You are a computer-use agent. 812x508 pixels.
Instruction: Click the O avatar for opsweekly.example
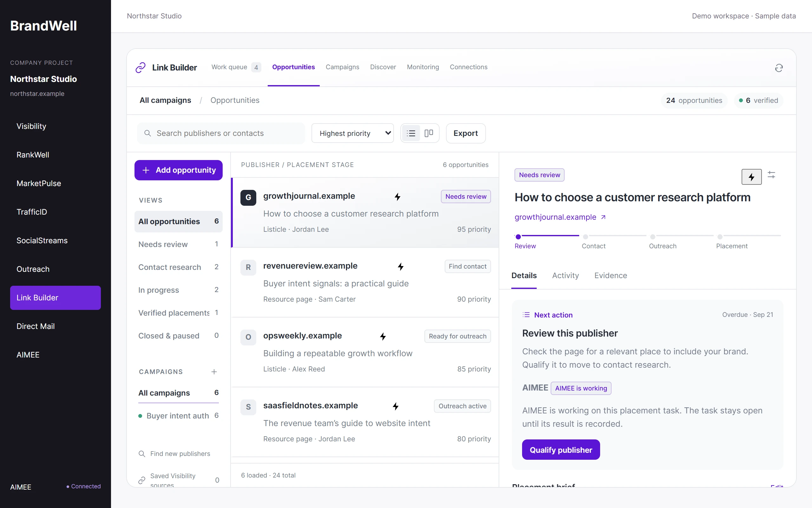[248, 337]
